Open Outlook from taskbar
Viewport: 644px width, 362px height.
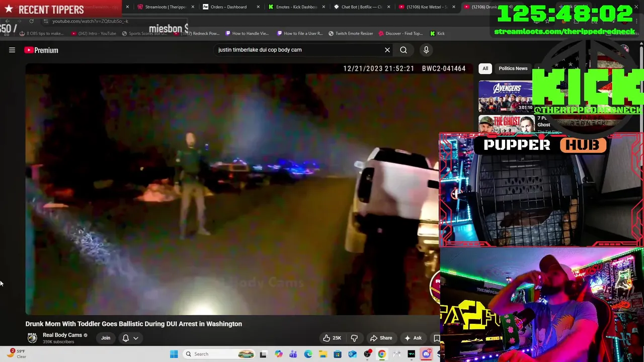tap(352, 354)
